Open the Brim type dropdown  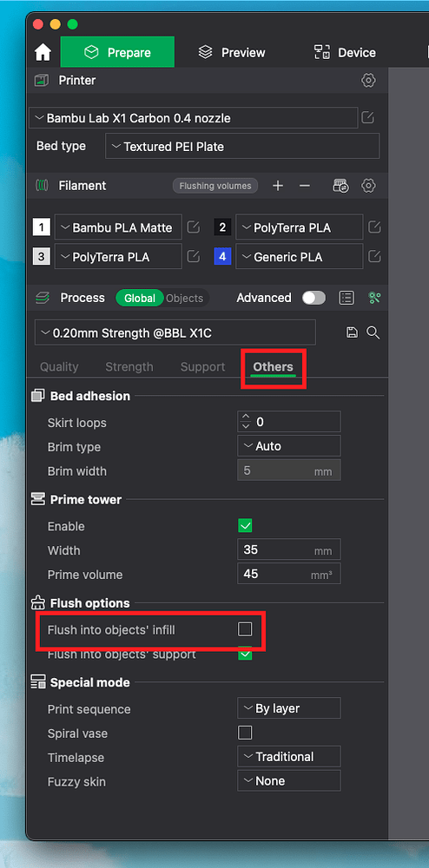(289, 446)
